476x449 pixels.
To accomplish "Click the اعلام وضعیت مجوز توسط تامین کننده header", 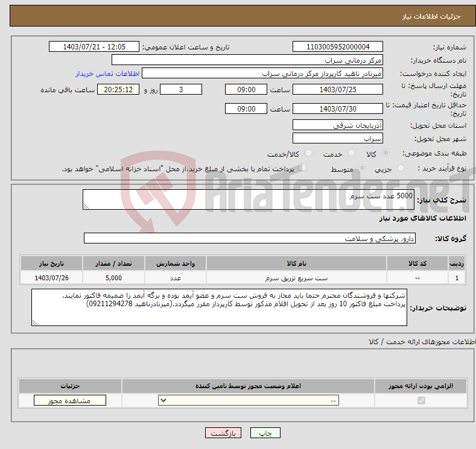I will pos(248,386).
